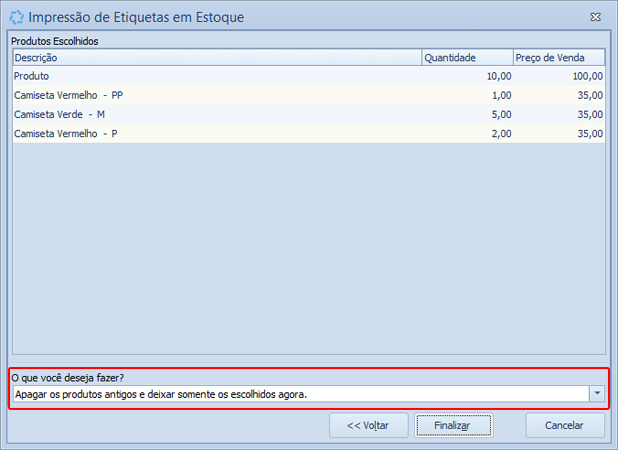Click quantity 10,00 of Produto
The height and width of the screenshot is (450, 618).
[x=499, y=76]
